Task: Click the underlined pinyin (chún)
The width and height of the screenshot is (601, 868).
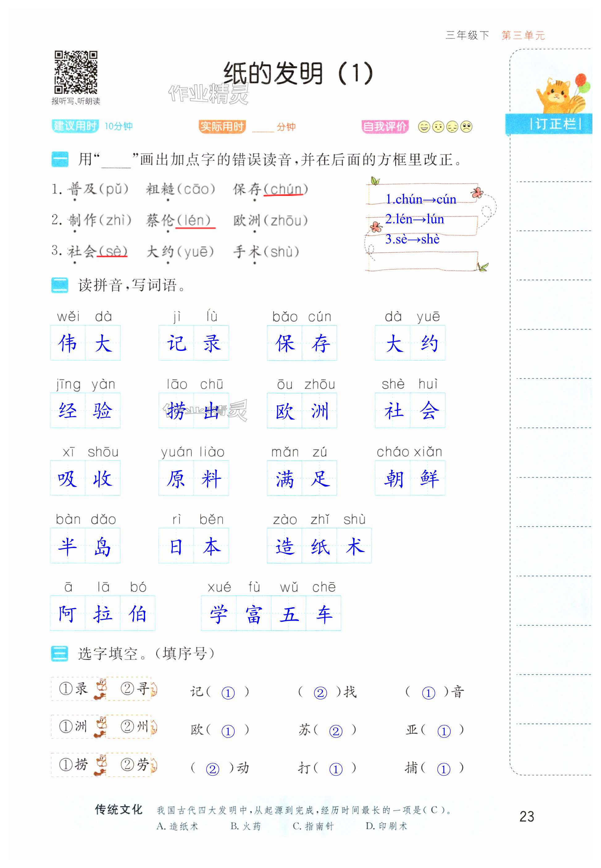Action: (x=286, y=189)
